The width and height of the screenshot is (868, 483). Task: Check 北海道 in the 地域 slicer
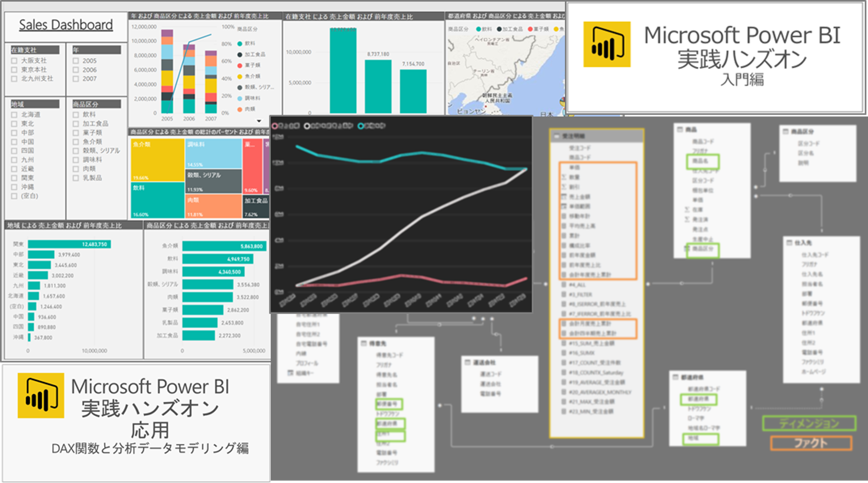tap(14, 115)
